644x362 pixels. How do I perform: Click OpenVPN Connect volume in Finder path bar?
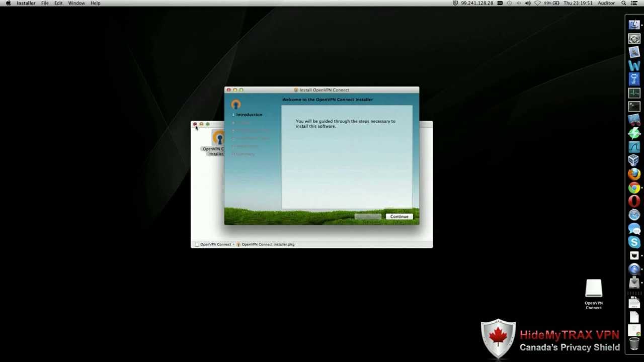click(x=213, y=244)
